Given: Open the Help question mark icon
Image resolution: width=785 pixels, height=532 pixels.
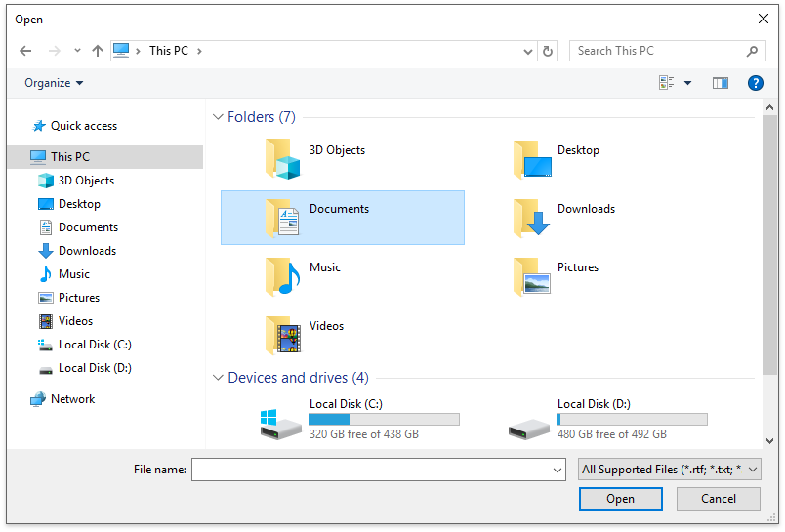Looking at the screenshot, I should 755,83.
